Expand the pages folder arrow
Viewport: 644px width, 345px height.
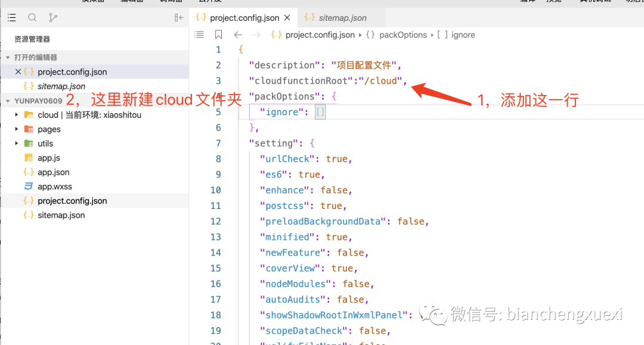17,129
